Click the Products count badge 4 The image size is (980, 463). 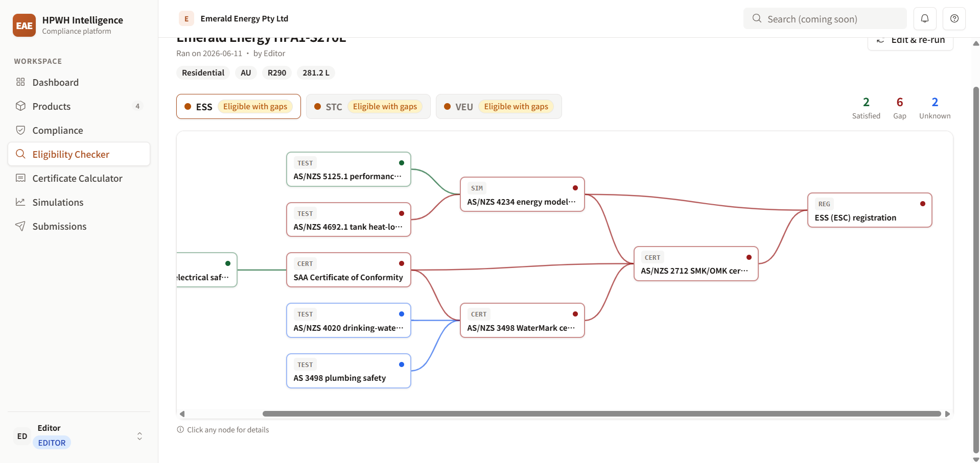coord(137,106)
